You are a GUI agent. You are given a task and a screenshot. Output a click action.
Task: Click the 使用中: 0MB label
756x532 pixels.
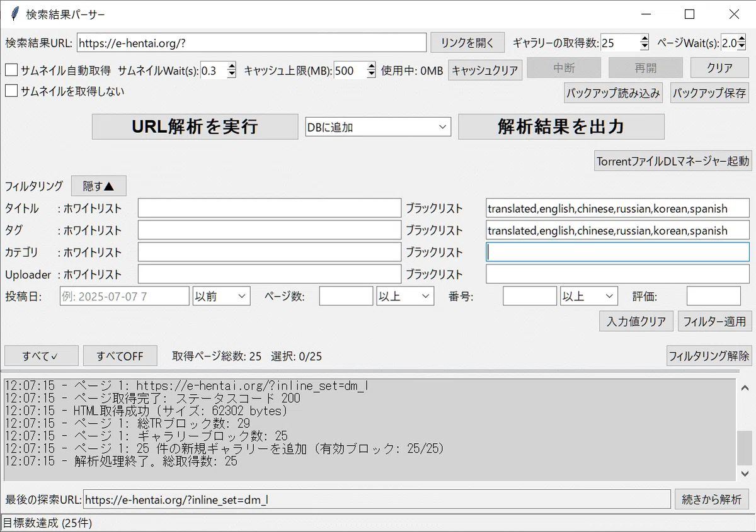click(x=412, y=71)
